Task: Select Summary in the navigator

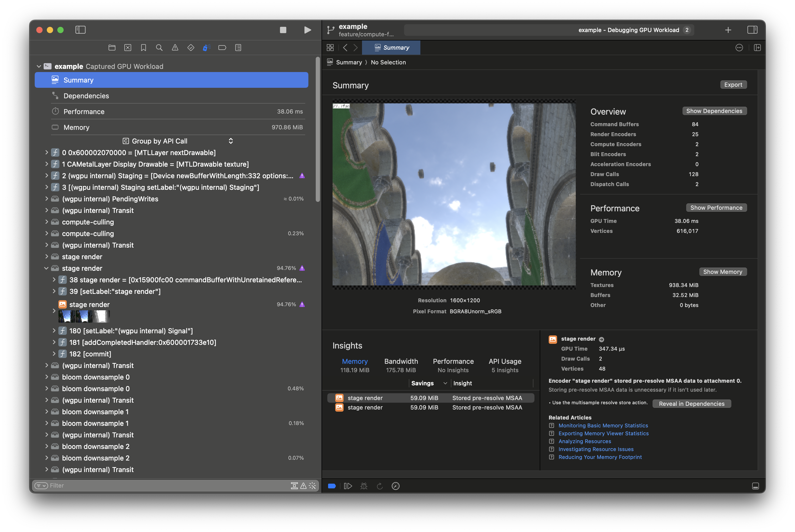Action: tap(171, 80)
